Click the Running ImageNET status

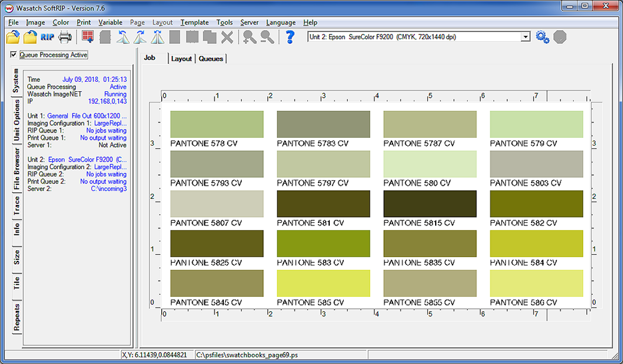(115, 94)
